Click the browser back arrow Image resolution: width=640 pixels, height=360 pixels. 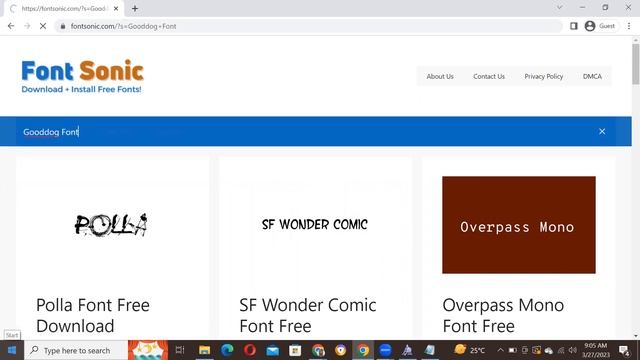tap(11, 26)
